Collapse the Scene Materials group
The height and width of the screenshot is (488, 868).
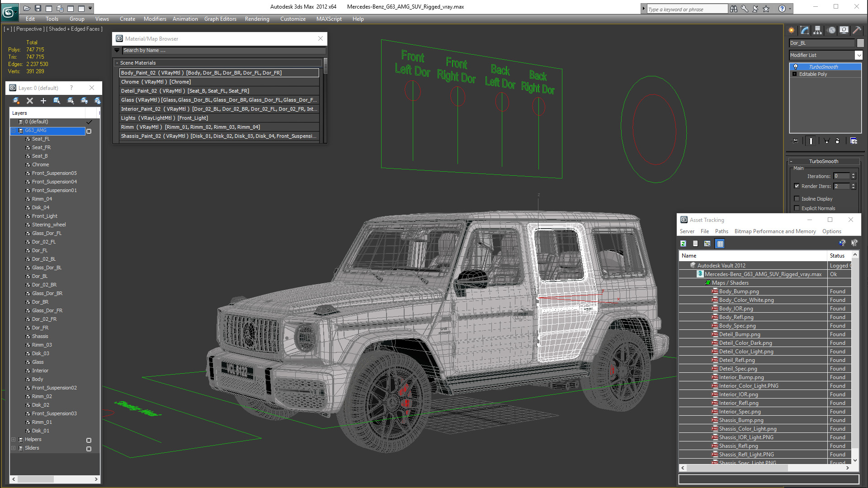(x=117, y=63)
